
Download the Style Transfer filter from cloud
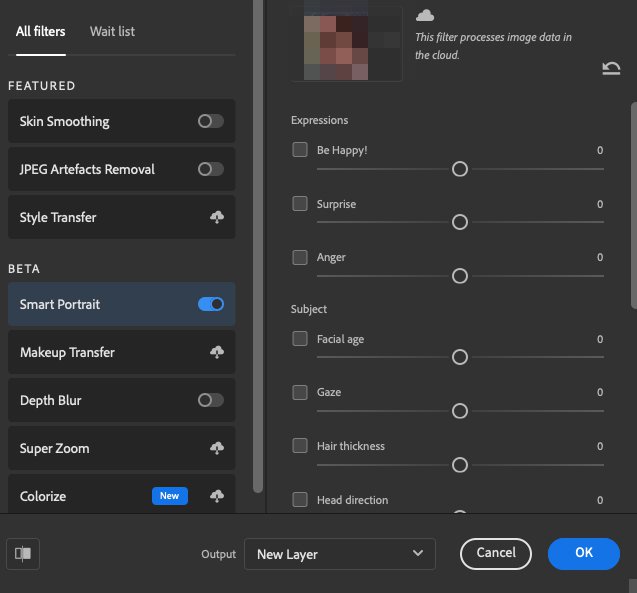216,217
